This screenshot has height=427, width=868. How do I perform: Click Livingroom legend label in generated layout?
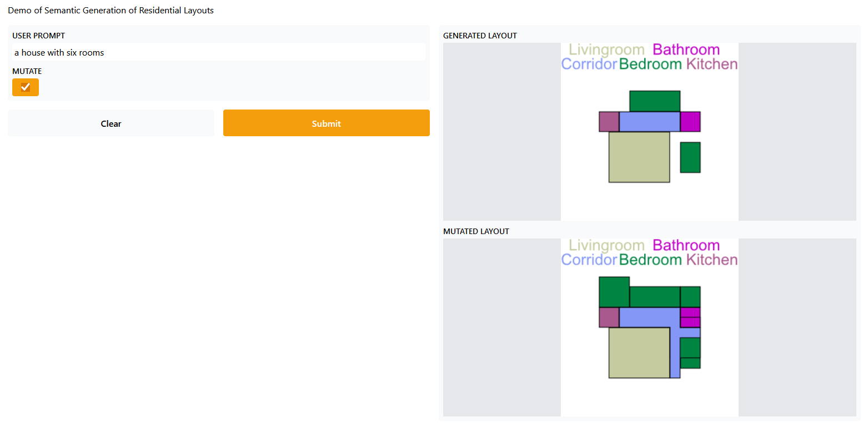(x=606, y=50)
